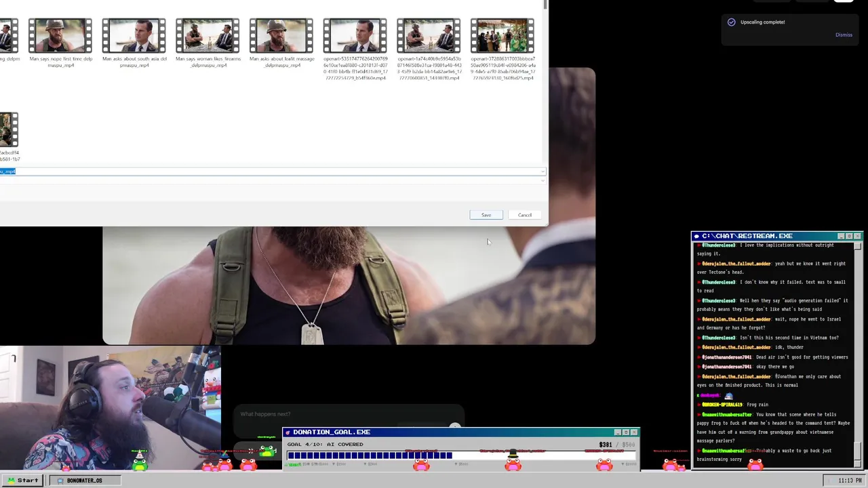Click BROKEN-SPIRAL619 'Frog rain' chat message

pyautogui.click(x=734, y=405)
